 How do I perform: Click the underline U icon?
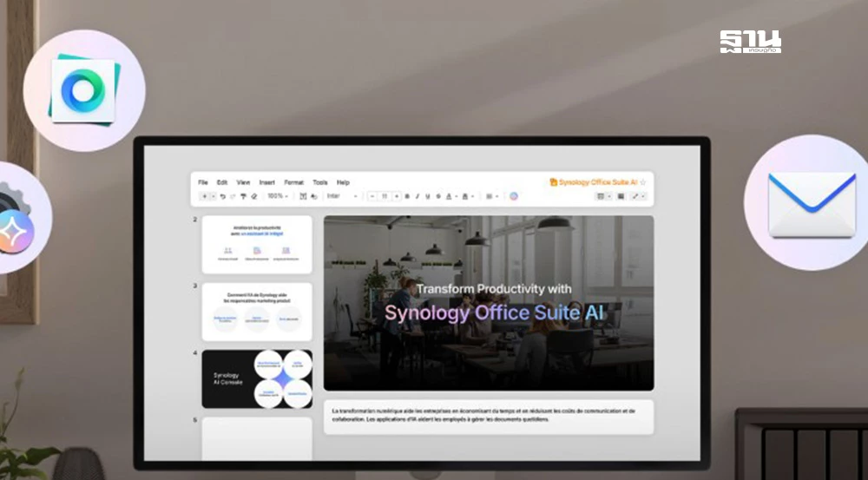(428, 196)
